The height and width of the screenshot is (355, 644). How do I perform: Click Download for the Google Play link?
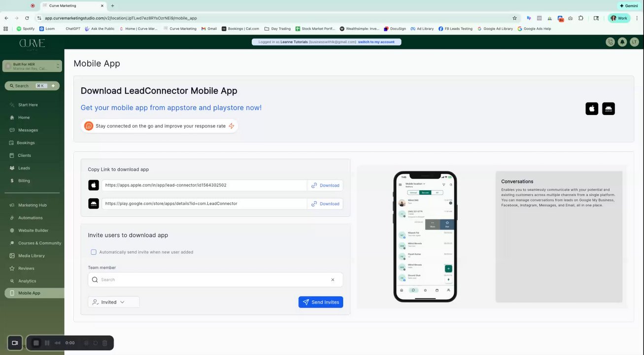pyautogui.click(x=325, y=204)
